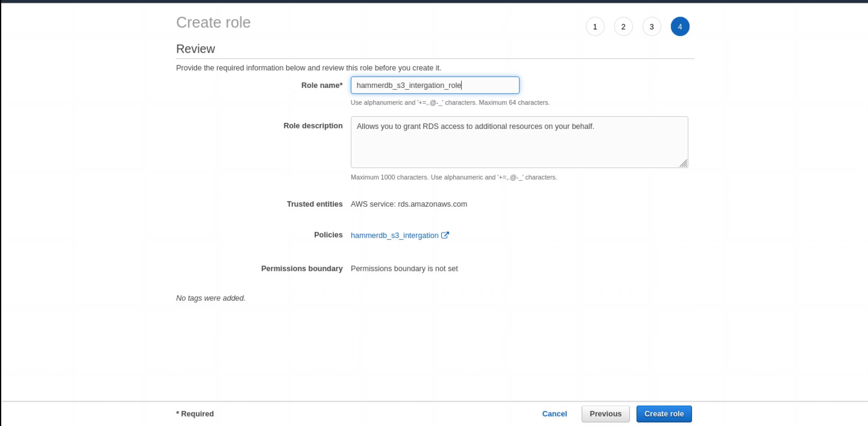Screen dimensions: 868x426
Task: Open the hammerdb_s3_intergation policy link
Action: coord(394,235)
